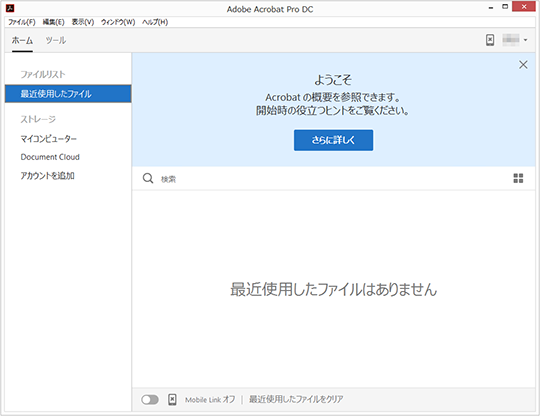This screenshot has height=416, width=540.
Task: Click the ストレージ heading
Action: [x=38, y=119]
